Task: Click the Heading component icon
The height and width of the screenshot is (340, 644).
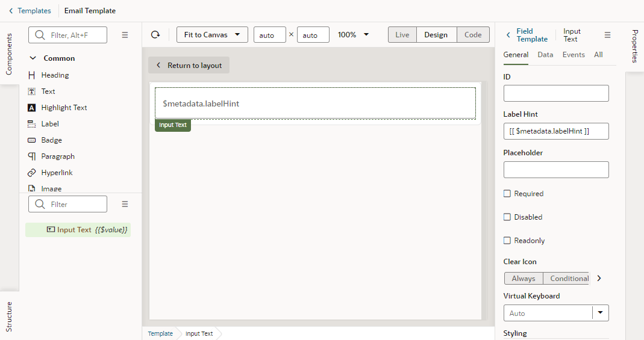Action: click(31, 75)
